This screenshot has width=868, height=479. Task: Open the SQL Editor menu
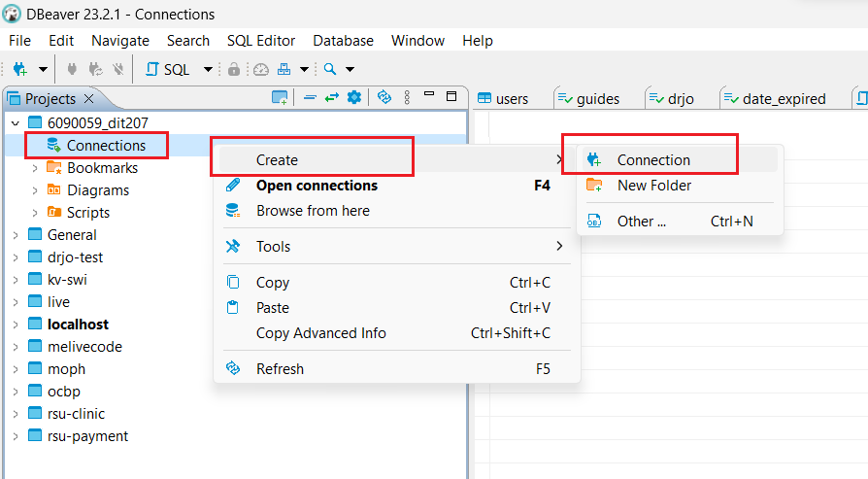click(x=261, y=41)
